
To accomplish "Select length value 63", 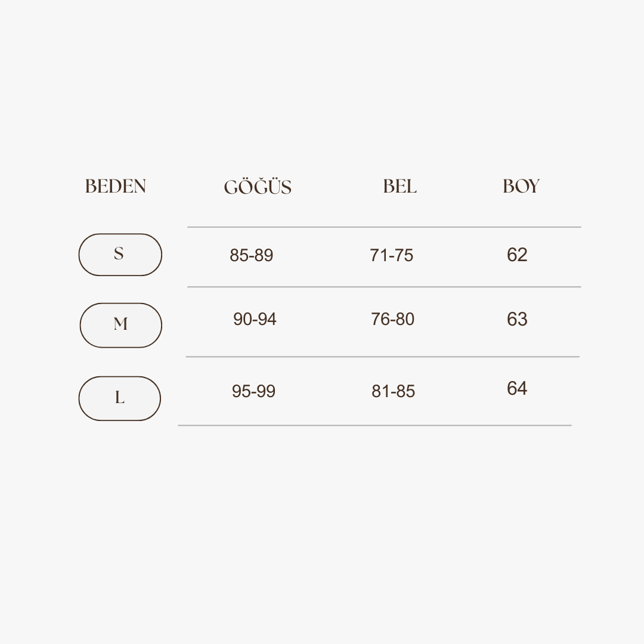I will click(x=517, y=319).
